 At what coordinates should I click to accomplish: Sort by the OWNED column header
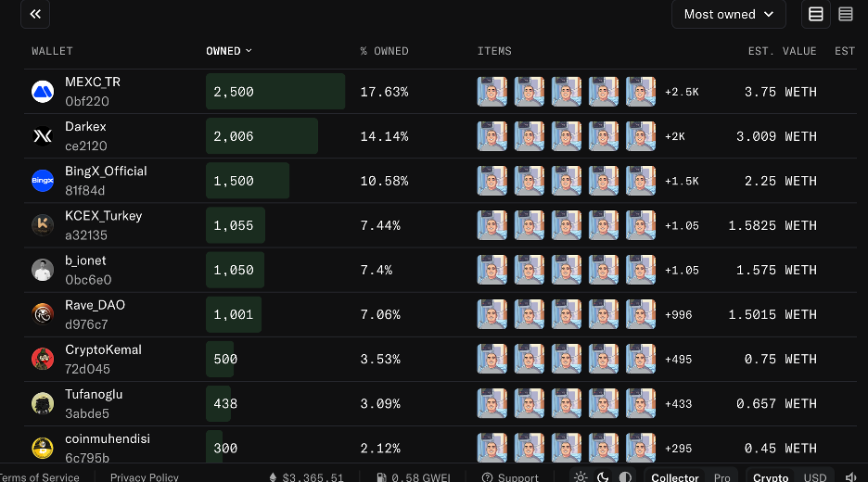(229, 51)
